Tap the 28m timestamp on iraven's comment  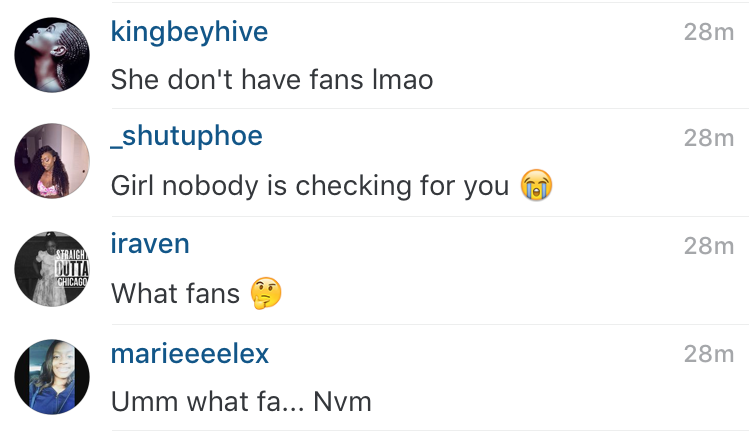click(708, 246)
